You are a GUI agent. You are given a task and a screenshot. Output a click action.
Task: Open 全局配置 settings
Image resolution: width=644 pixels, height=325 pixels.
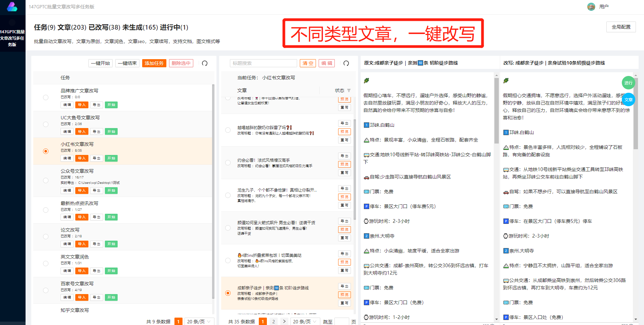[621, 27]
